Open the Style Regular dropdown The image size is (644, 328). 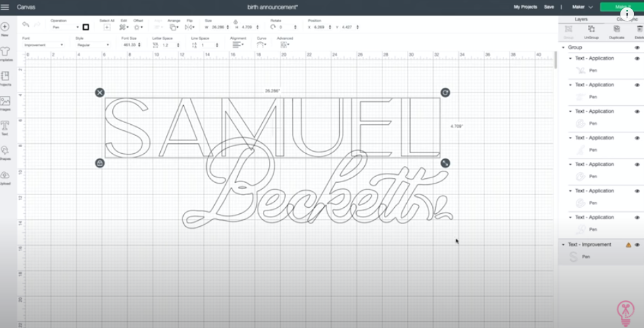93,45
